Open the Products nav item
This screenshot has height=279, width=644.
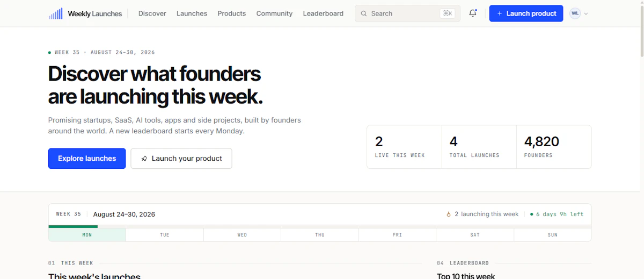(232, 13)
